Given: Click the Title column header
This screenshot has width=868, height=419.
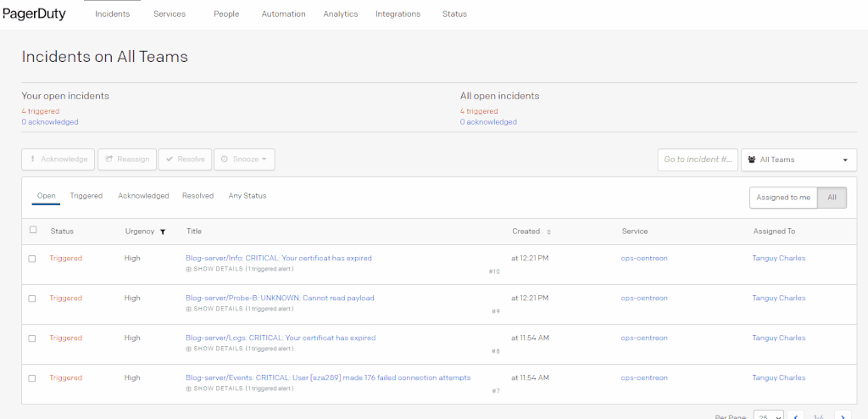Looking at the screenshot, I should [194, 232].
